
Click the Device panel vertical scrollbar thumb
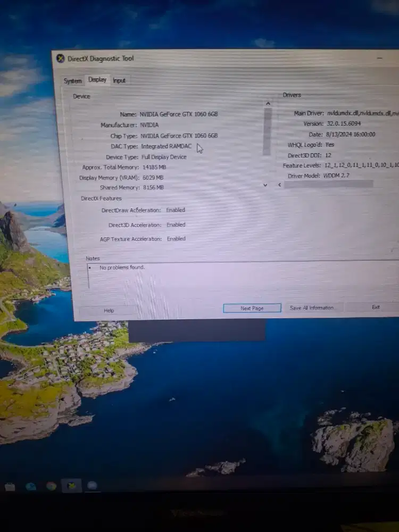[267, 130]
